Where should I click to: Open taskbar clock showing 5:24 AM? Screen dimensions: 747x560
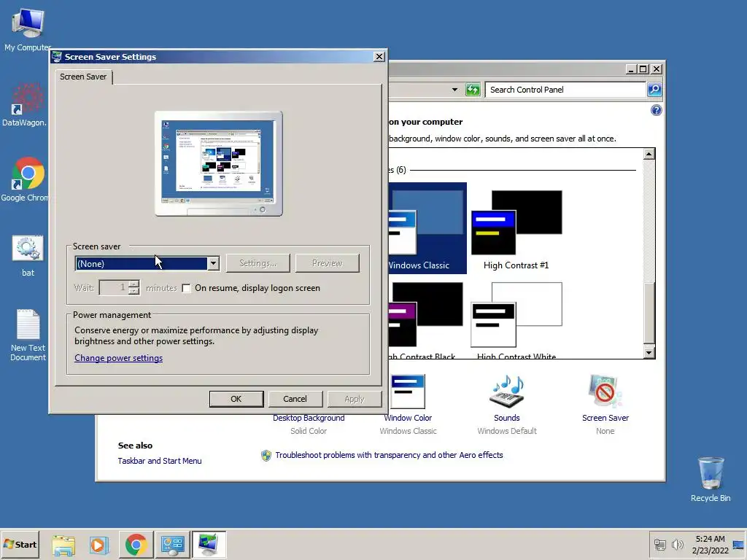pos(710,544)
